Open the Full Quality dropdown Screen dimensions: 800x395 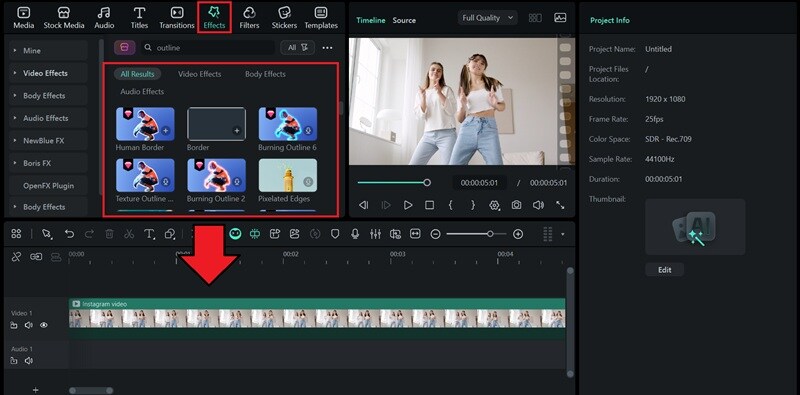pyautogui.click(x=488, y=18)
